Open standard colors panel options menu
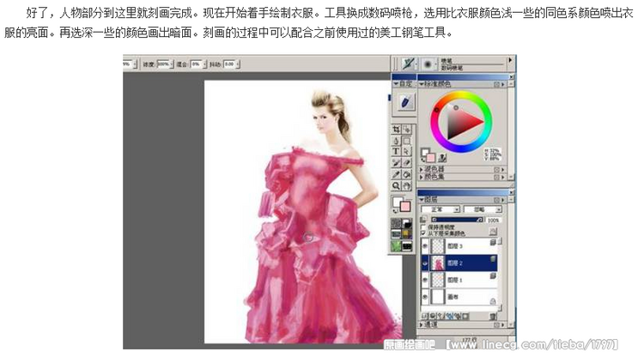The width and height of the screenshot is (644, 358). tap(503, 84)
